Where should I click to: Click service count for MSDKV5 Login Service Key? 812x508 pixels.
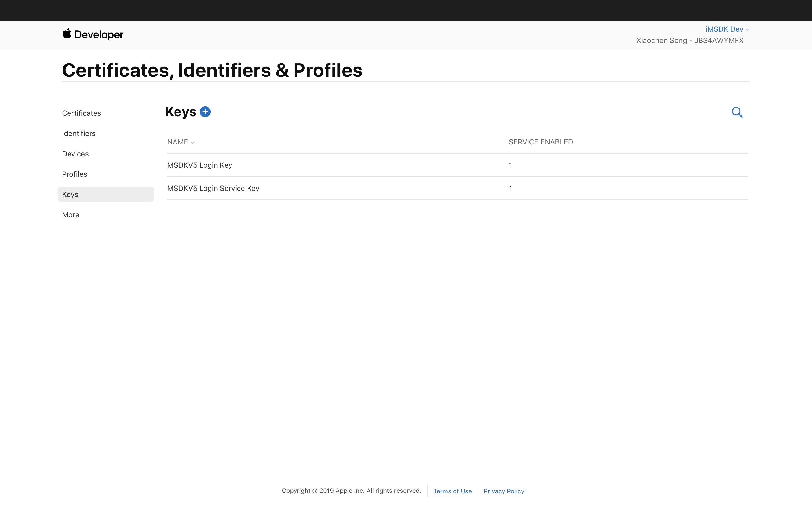point(510,189)
